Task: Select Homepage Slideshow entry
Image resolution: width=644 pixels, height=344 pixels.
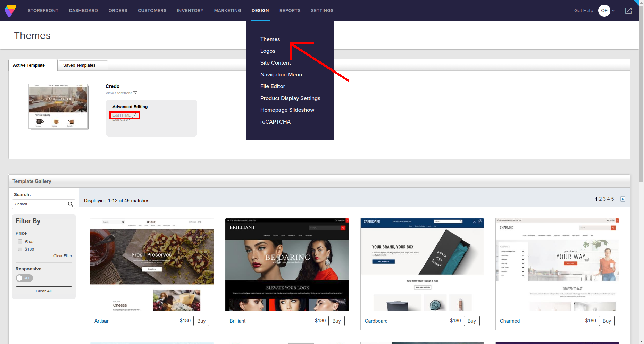Action: coord(287,110)
